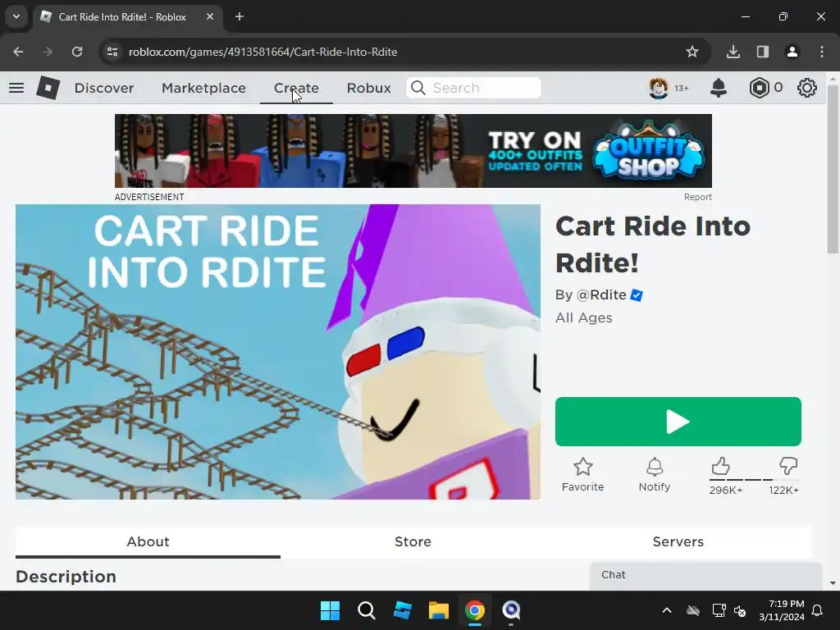This screenshot has width=840, height=630.
Task: Open the Discover menu item
Action: (104, 88)
